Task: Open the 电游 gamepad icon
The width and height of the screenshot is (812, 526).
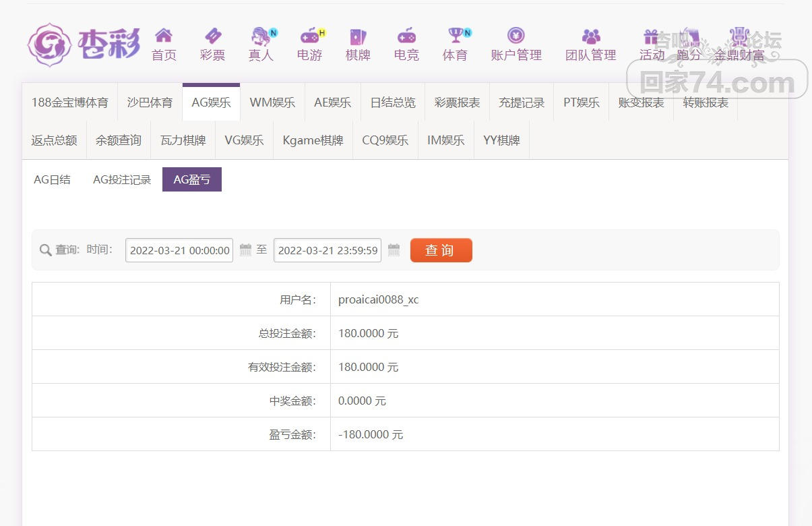Action: pos(309,36)
